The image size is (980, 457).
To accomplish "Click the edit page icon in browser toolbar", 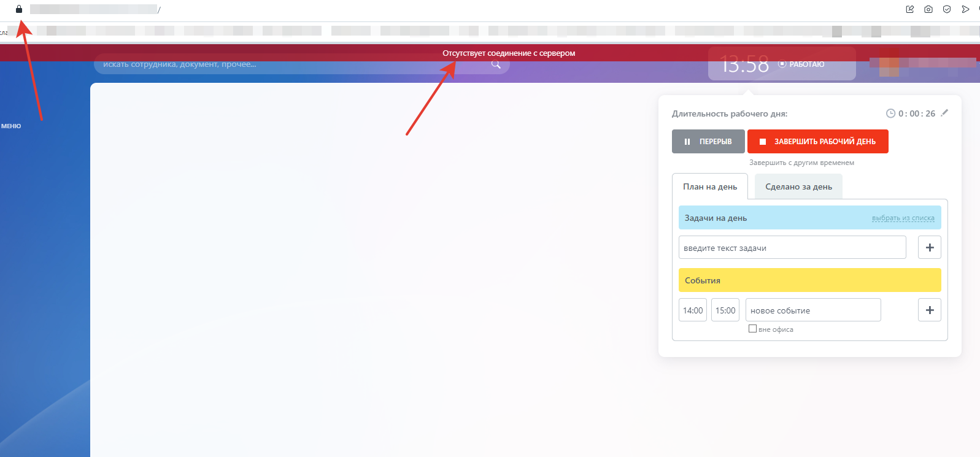I will click(910, 9).
